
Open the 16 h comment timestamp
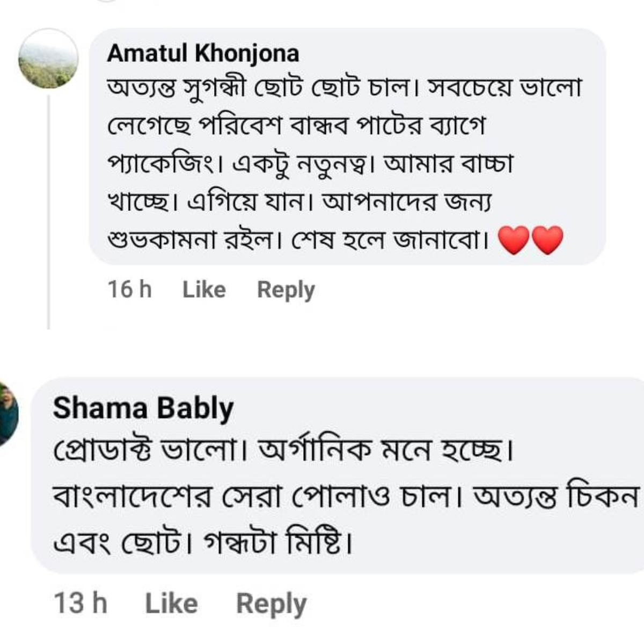click(x=129, y=290)
